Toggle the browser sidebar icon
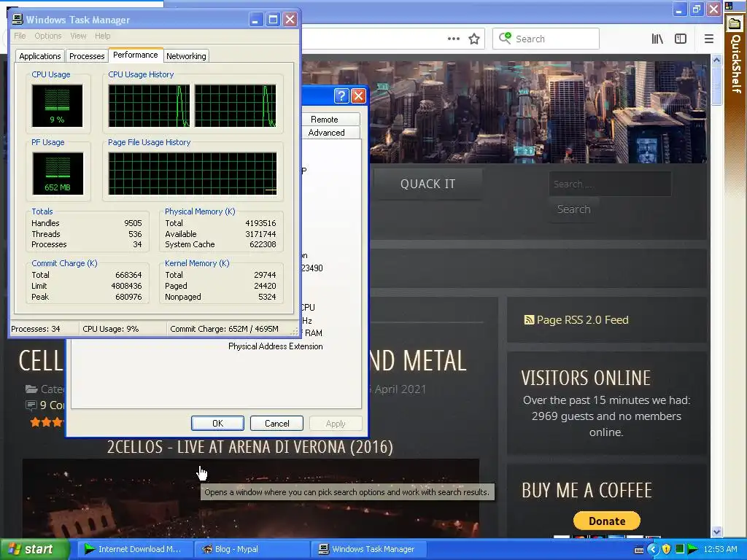 click(x=681, y=39)
